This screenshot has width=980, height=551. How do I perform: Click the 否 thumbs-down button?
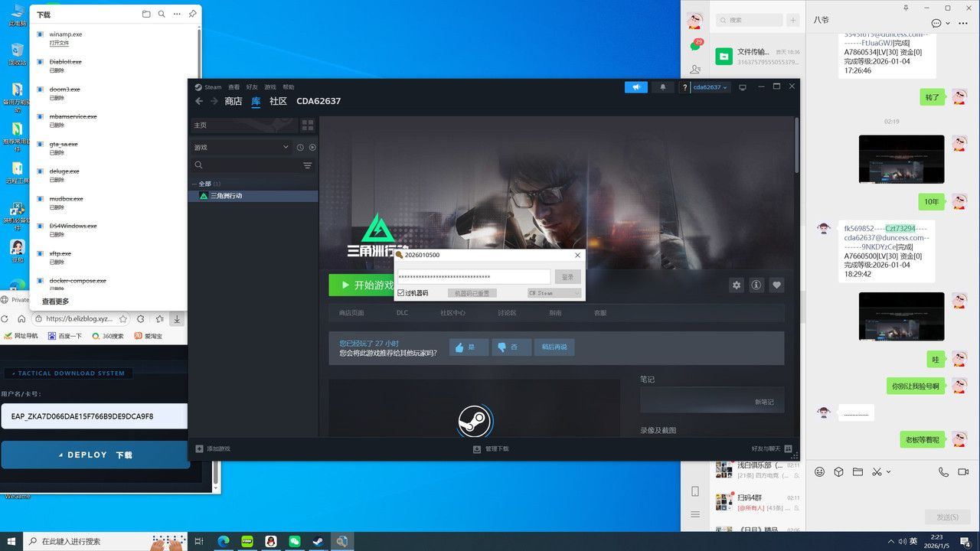[x=511, y=347]
